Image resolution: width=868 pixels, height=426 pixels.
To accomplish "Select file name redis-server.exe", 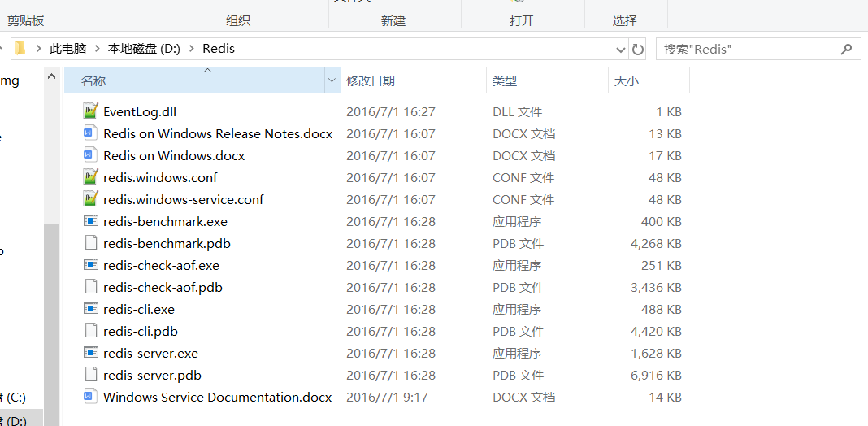I will (x=150, y=353).
